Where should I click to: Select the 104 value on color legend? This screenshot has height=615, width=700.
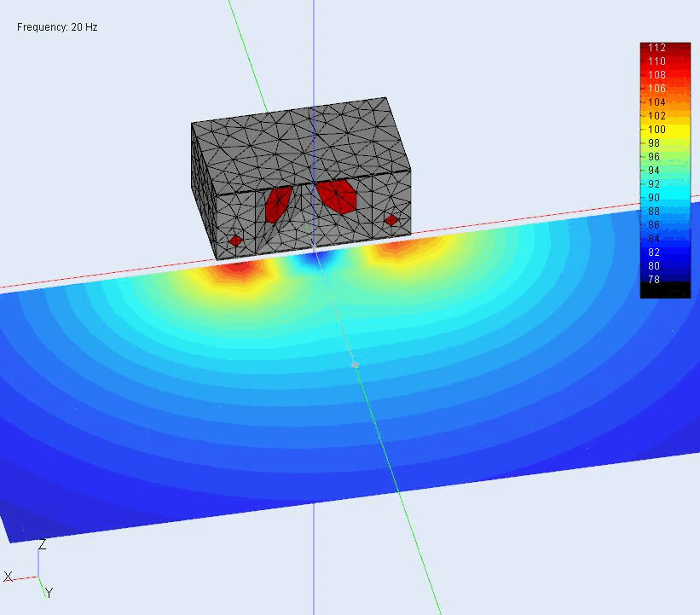[x=657, y=102]
